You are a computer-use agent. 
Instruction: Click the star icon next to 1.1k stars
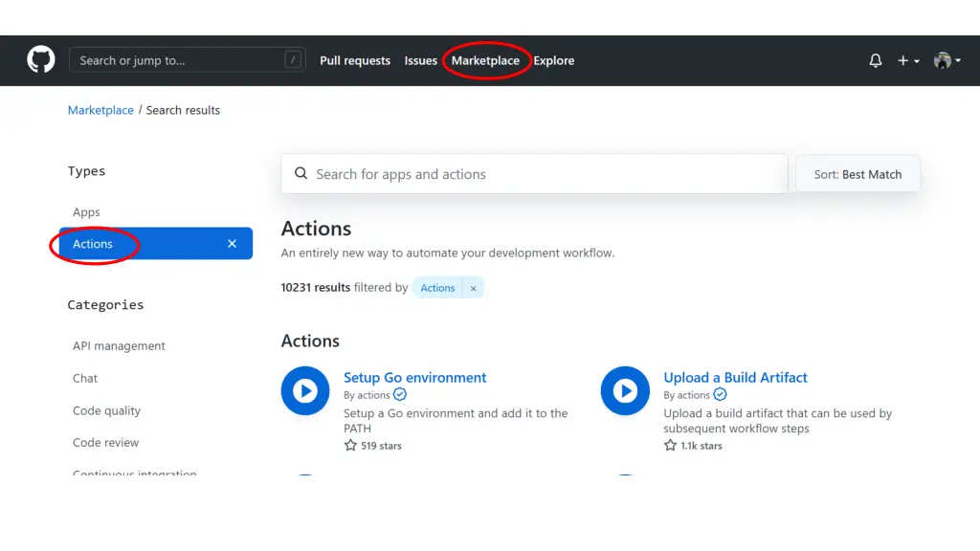tap(670, 445)
